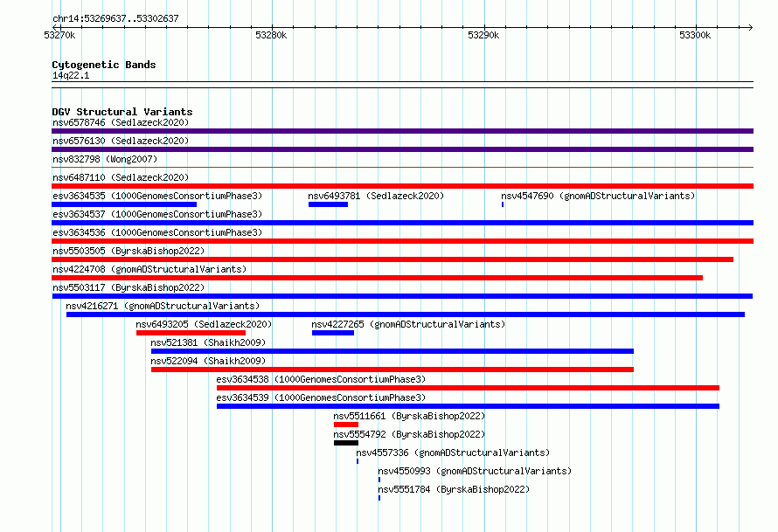The image size is (778, 532).
Task: Select the nsv6493205 red variant bar
Action: click(x=191, y=333)
